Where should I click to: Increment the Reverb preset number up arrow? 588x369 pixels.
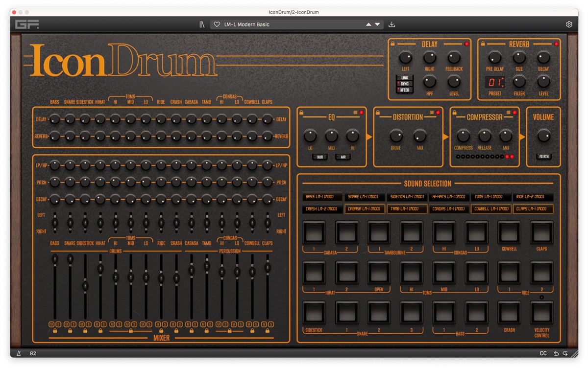503,78
